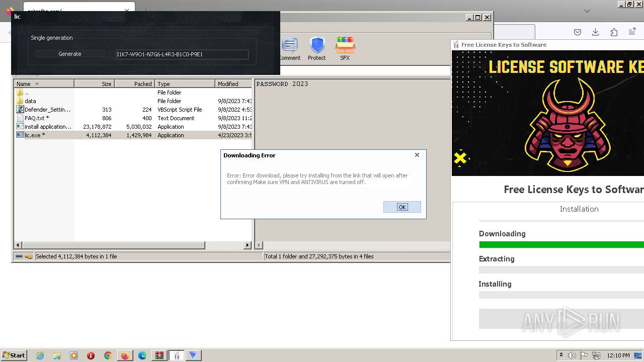Click the WinRAR status bar drive icon
644x362 pixels.
[19, 256]
